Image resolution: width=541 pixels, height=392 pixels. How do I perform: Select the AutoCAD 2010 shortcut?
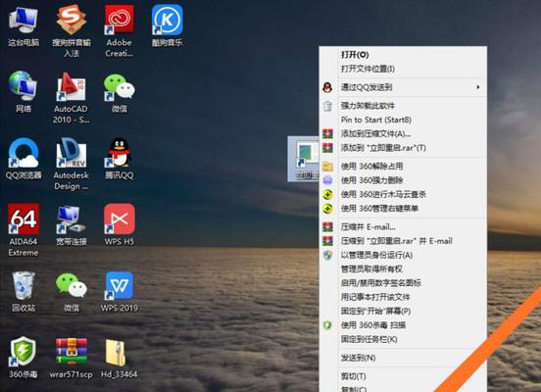click(x=72, y=98)
